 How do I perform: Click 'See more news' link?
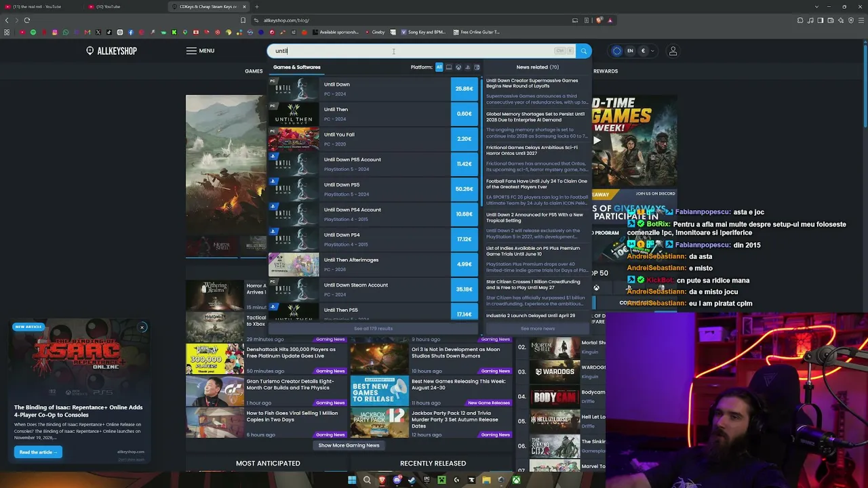click(538, 329)
